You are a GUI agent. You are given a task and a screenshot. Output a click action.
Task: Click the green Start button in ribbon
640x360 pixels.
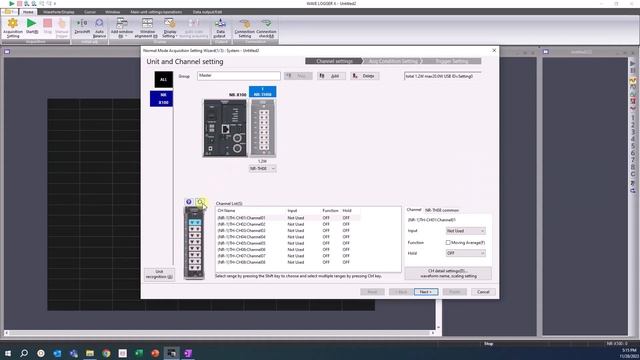32,26
